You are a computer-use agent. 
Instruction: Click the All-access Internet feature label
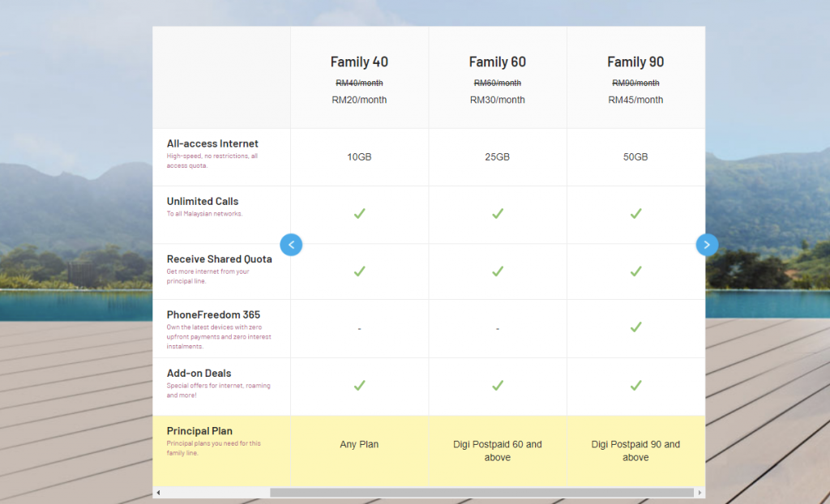(x=212, y=144)
